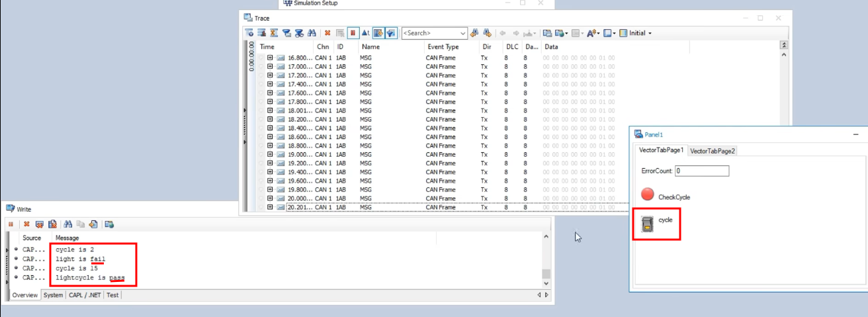
Task: Select VectorTabPage2 tab in Panel1
Action: [713, 151]
